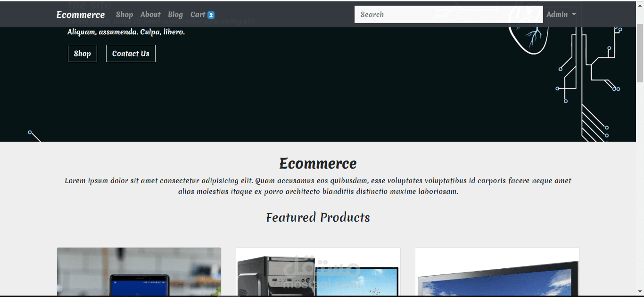Viewport: 644px width, 297px height.
Task: View the Cart with 2 items
Action: click(x=202, y=15)
